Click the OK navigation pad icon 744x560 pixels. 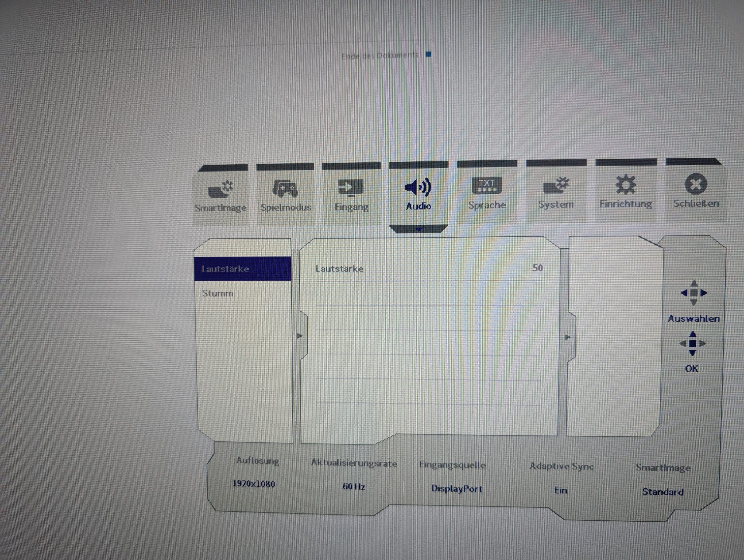pos(692,344)
